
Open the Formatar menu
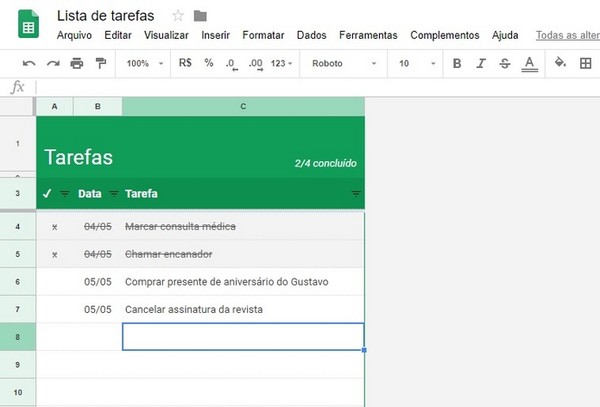pyautogui.click(x=264, y=35)
